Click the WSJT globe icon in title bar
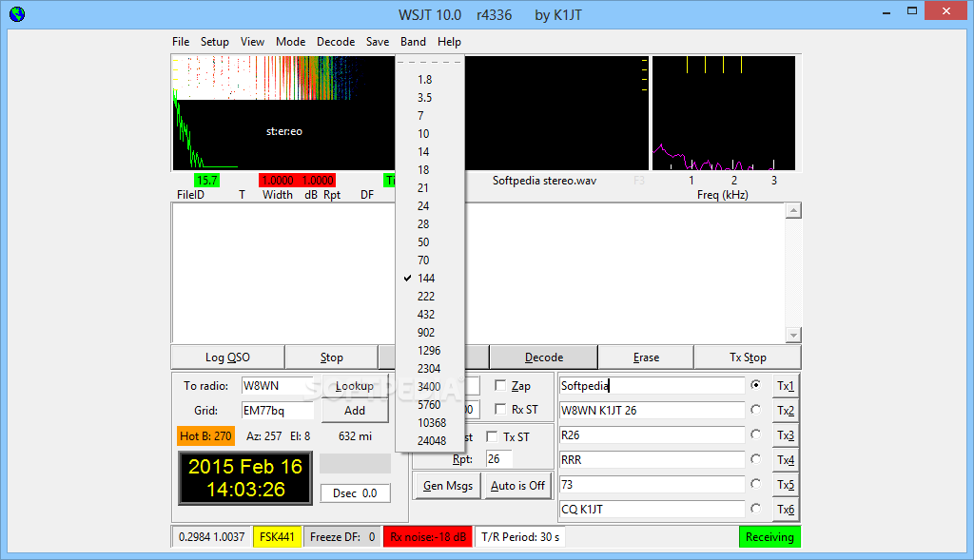 click(x=17, y=13)
